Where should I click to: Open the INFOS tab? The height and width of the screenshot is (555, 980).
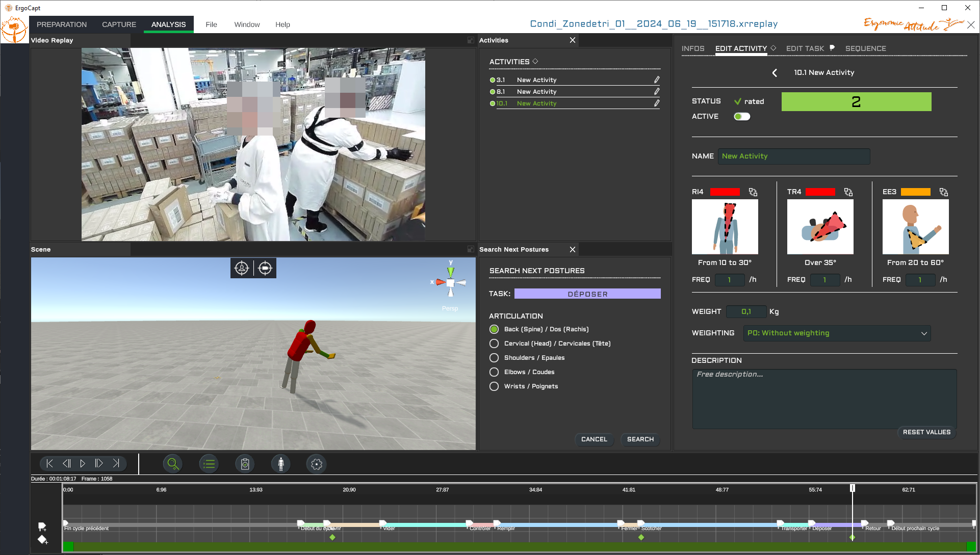pyautogui.click(x=693, y=48)
